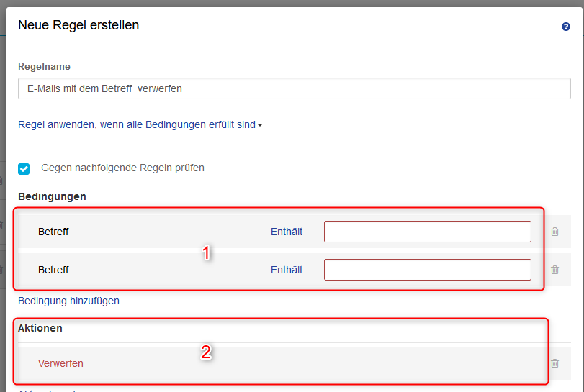Click the second Betreff value input box
The width and height of the screenshot is (584, 392).
point(427,270)
